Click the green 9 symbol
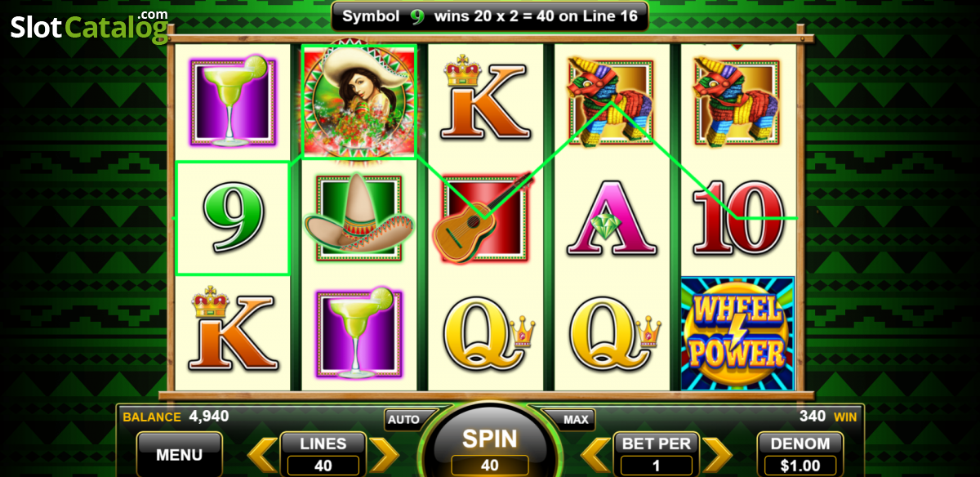The width and height of the screenshot is (980, 477). [x=233, y=218]
